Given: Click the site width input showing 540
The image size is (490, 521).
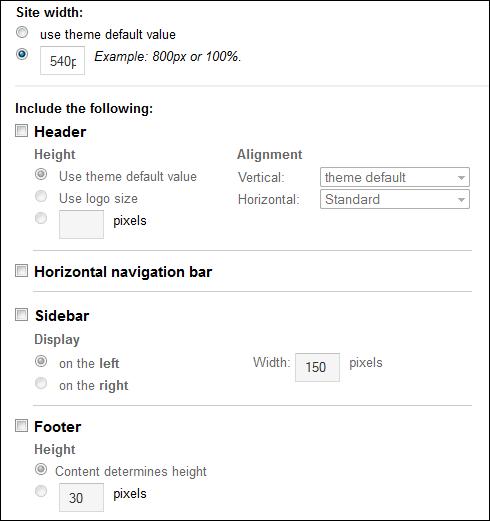Looking at the screenshot, I should coord(62,61).
